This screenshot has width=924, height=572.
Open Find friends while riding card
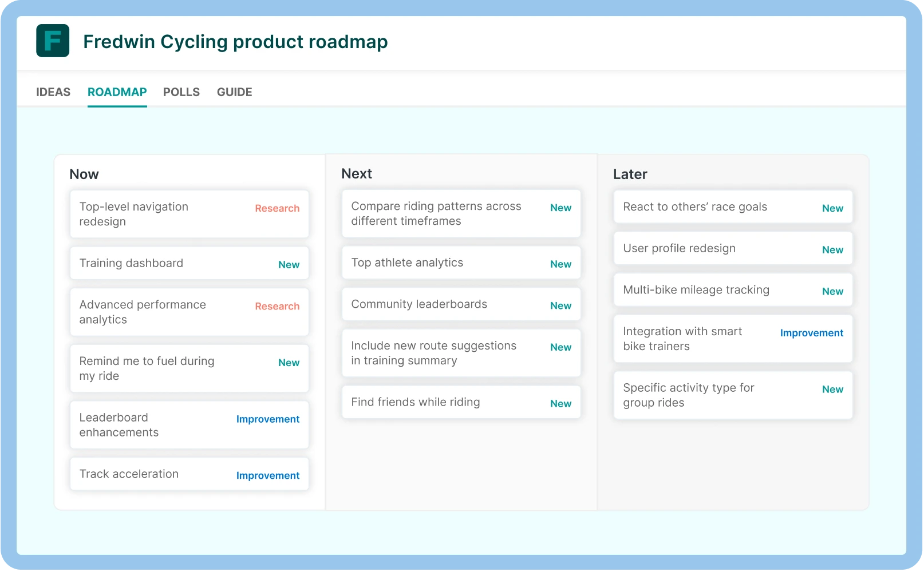[x=461, y=402]
